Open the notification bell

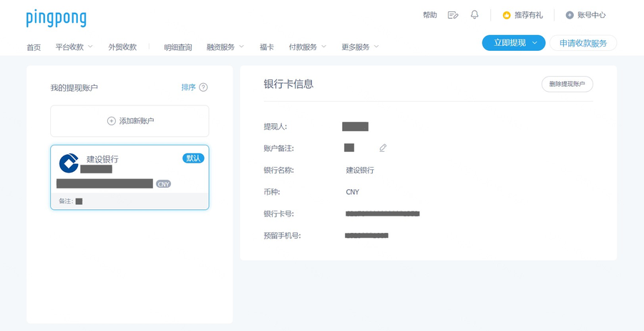474,15
